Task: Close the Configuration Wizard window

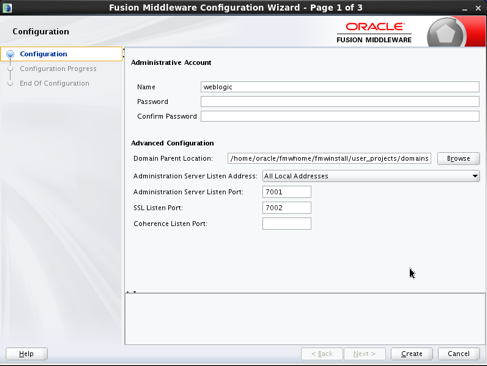Action: (478, 8)
